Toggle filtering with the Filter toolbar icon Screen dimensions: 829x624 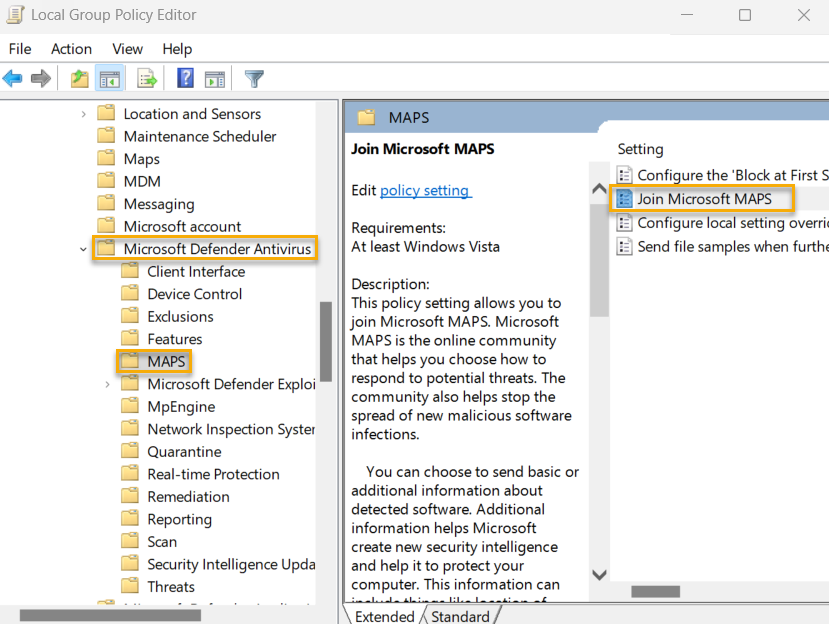253,78
